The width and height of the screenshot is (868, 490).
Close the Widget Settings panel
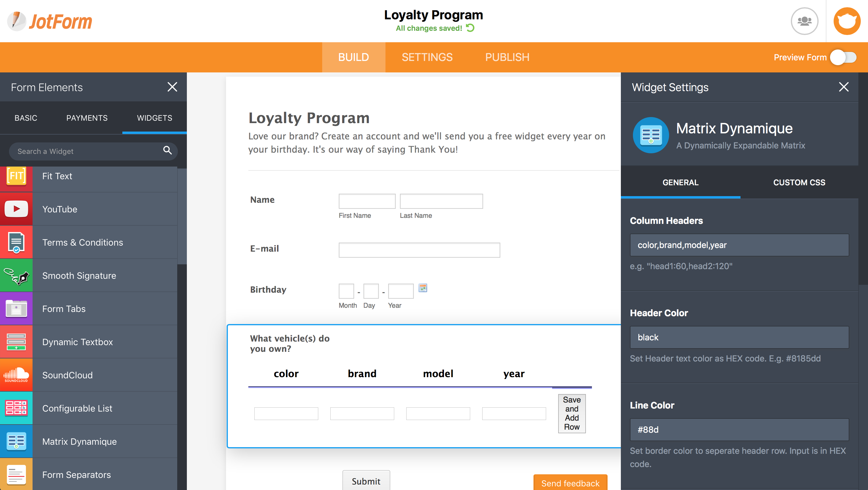point(845,87)
